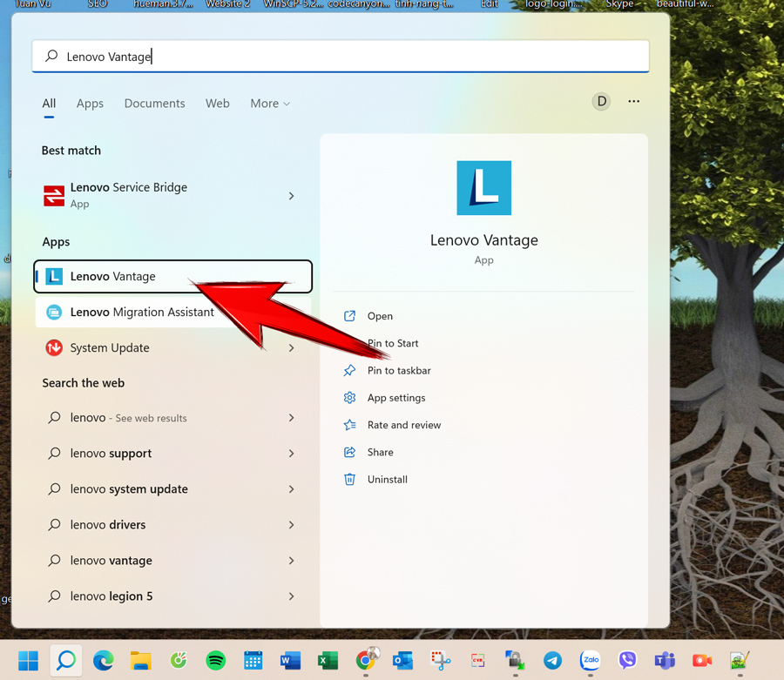Open Lenovo Service Bridge best match
This screenshot has width=784, height=680.
tap(173, 195)
